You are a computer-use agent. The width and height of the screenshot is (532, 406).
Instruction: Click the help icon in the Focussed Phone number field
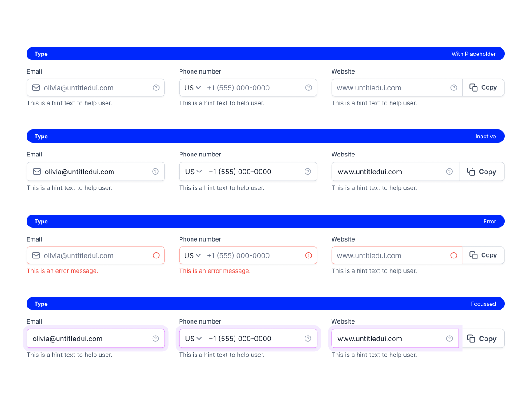(308, 339)
